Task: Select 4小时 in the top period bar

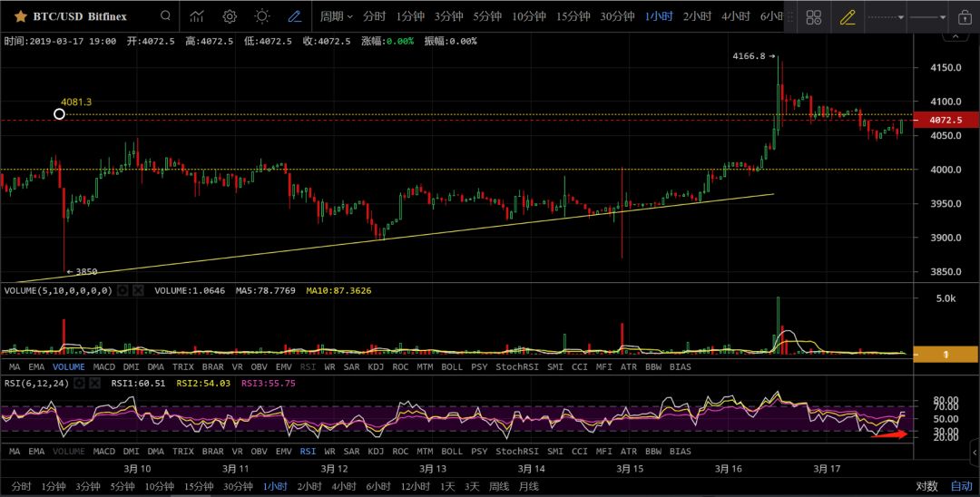Action: (x=736, y=16)
